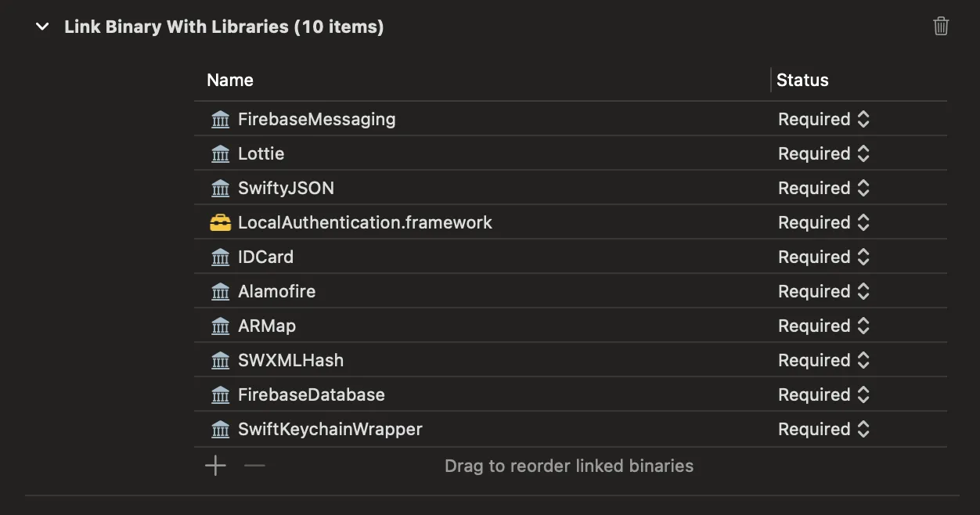Click the minus icon to remove library
This screenshot has height=515, width=980.
pos(254,466)
